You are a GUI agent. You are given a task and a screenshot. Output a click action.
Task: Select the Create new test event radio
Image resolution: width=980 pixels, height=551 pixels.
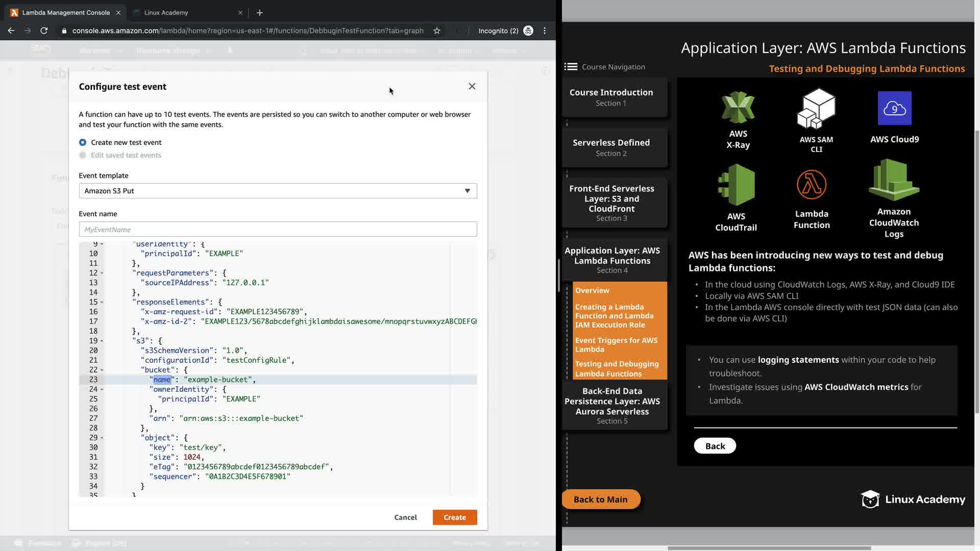click(x=83, y=142)
